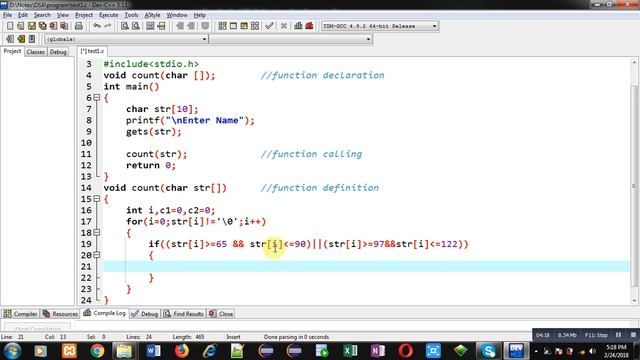Switch to the Classes tab in left panel
640x360 pixels.
(x=36, y=52)
